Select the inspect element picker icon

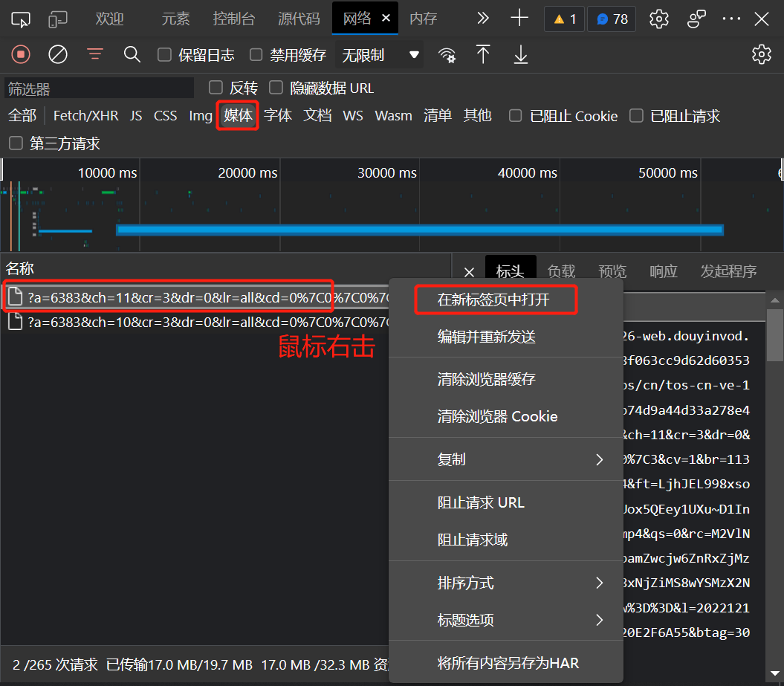pos(22,19)
